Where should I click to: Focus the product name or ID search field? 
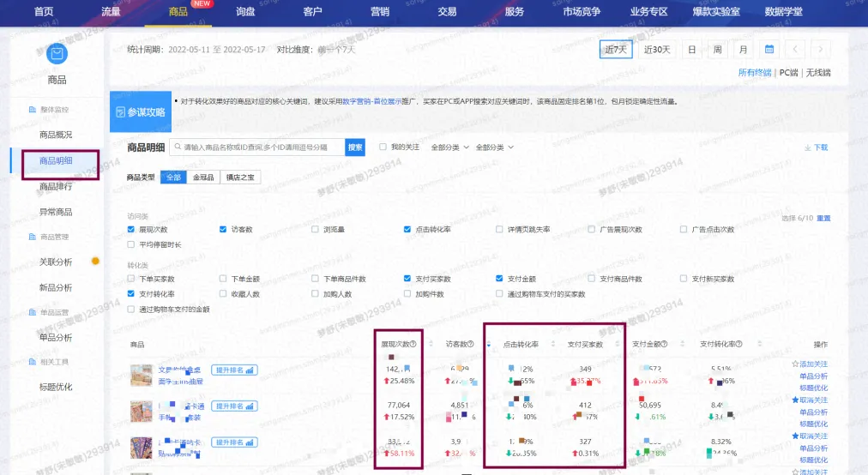click(x=258, y=147)
